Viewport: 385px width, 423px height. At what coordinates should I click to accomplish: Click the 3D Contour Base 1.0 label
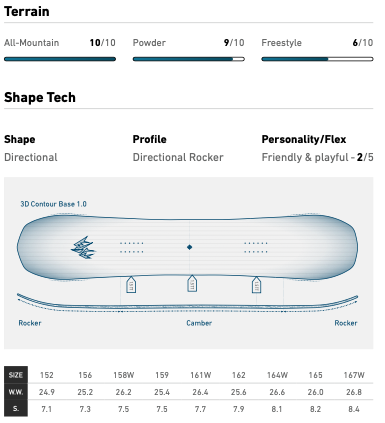tap(53, 204)
